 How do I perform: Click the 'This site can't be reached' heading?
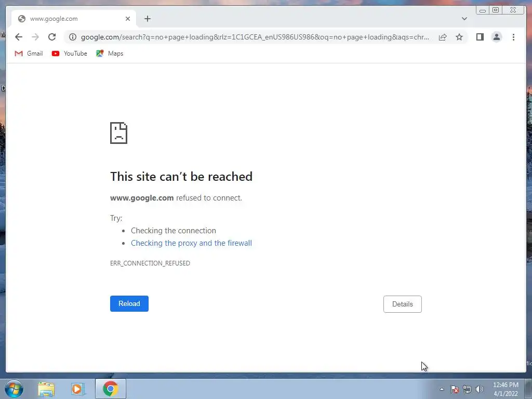click(181, 177)
